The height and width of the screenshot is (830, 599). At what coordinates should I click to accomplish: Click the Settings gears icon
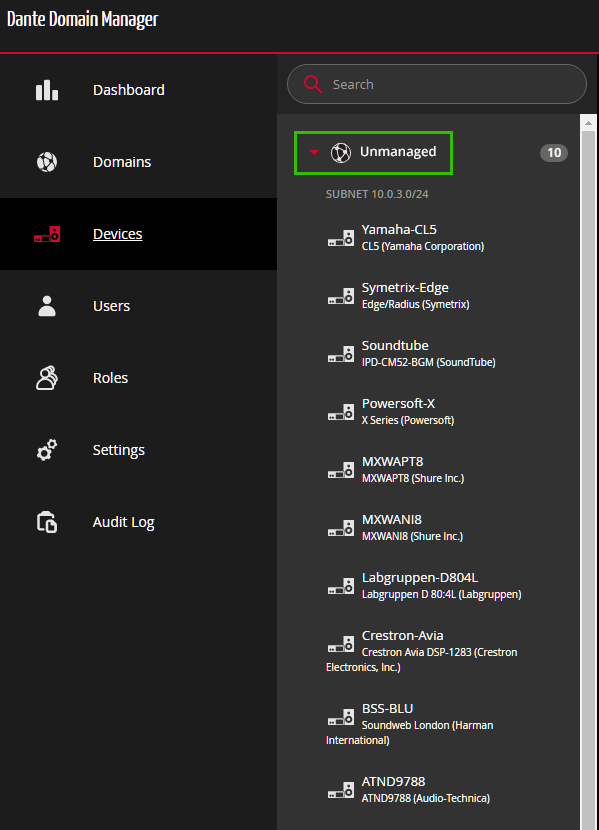click(x=47, y=450)
